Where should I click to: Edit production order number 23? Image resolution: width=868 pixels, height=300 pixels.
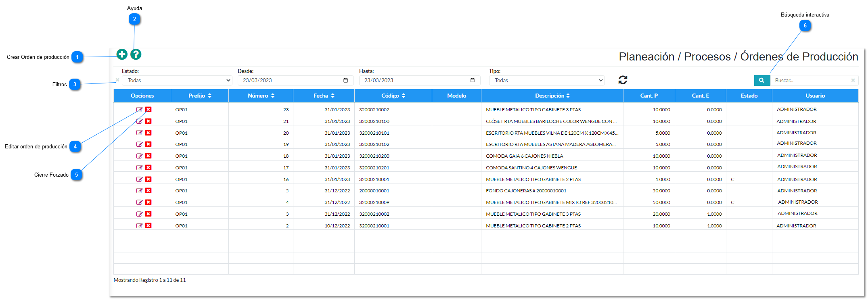(139, 109)
